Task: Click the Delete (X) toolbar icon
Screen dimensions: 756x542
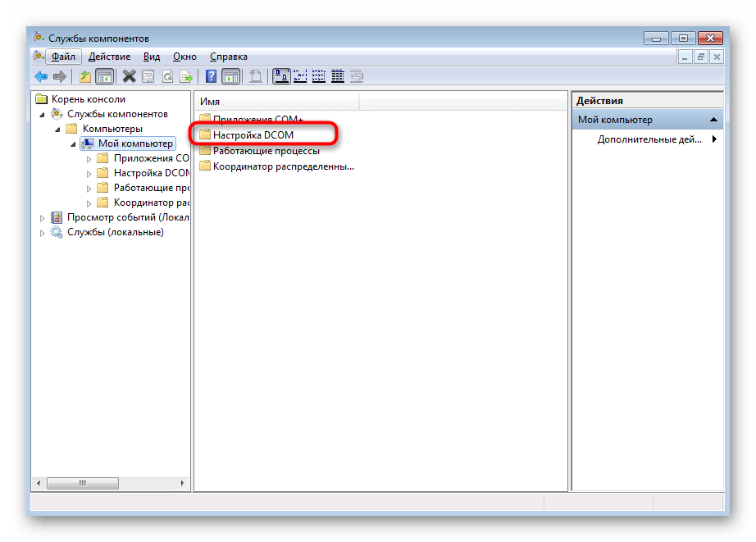Action: (x=129, y=76)
